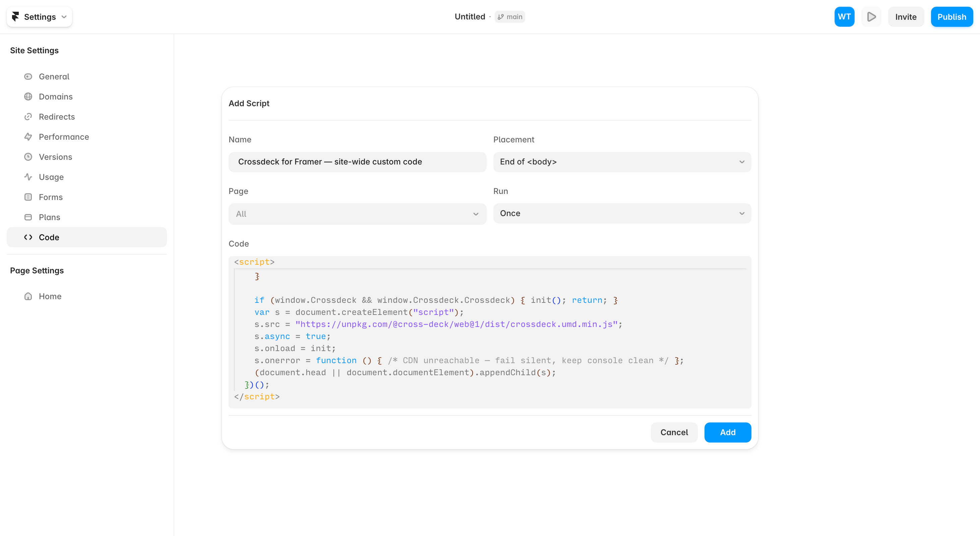
Task: Focus the script Name input field
Action: (x=357, y=162)
